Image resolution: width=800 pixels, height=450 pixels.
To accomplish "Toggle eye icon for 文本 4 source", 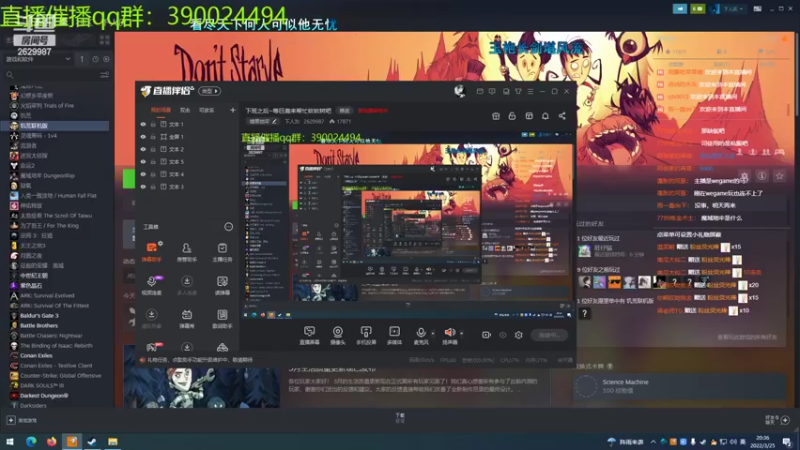I will pos(143,174).
